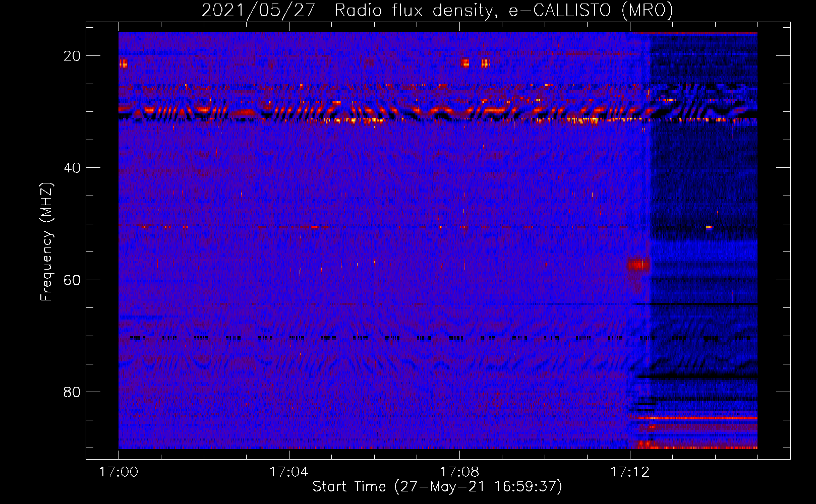Click the red spot at 21 MHz near 17:08
Image resolution: width=816 pixels, height=504 pixels.
coord(465,63)
